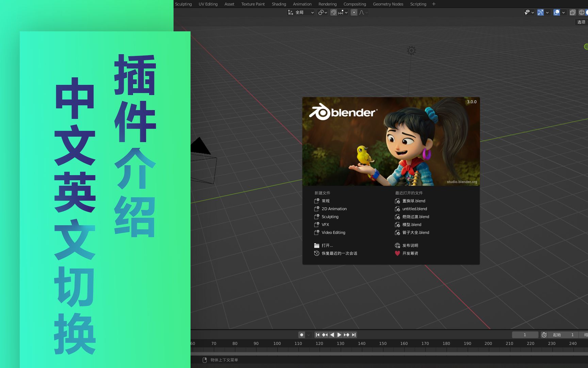Jump to previous keyframe
The height and width of the screenshot is (368, 588).
pos(325,335)
